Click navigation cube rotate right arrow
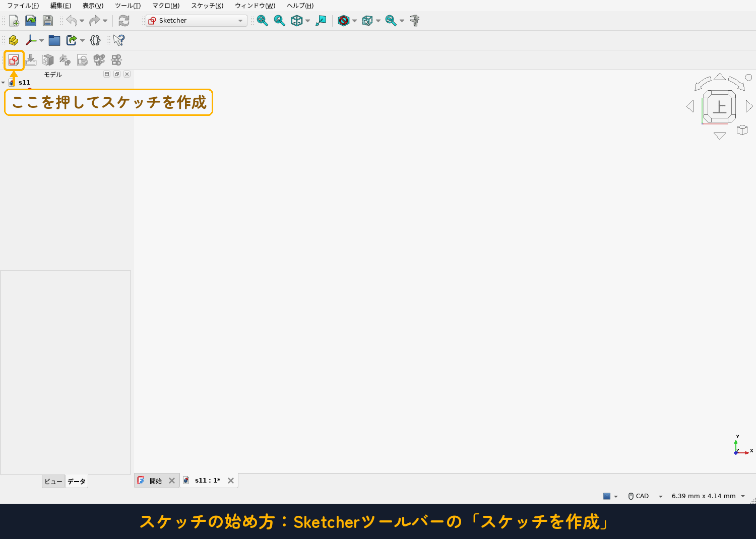This screenshot has height=539, width=756. [x=749, y=106]
